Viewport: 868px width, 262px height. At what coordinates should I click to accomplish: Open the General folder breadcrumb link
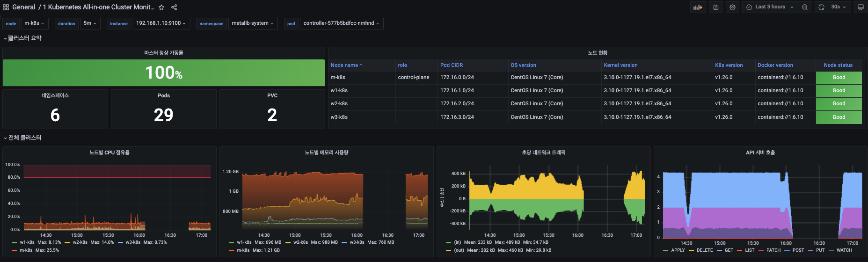[x=24, y=7]
